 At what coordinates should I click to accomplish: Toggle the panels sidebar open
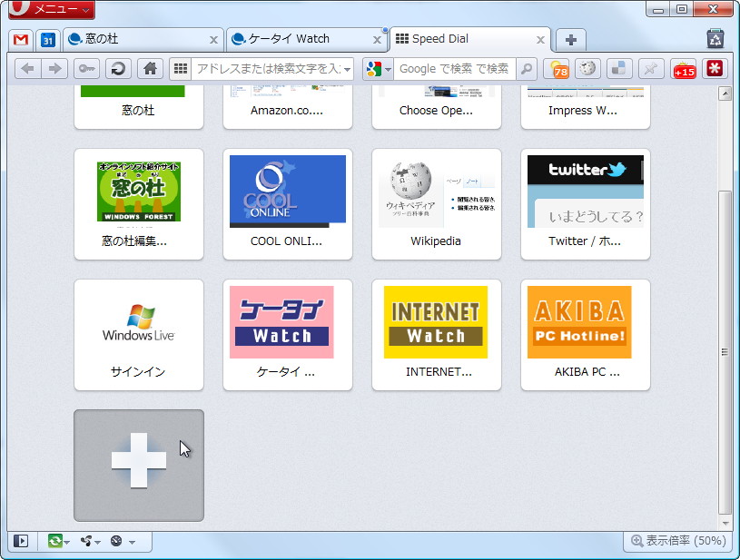[x=22, y=541]
